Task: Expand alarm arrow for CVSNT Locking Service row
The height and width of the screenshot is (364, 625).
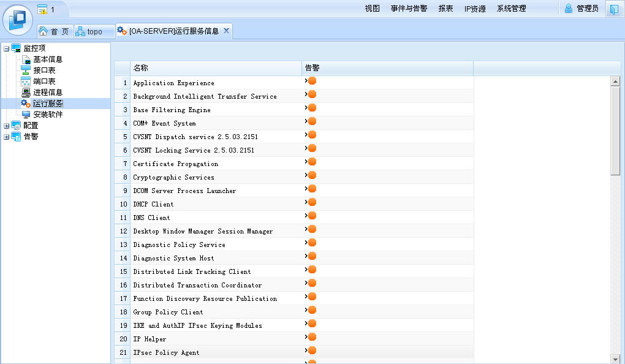Action: 306,148
